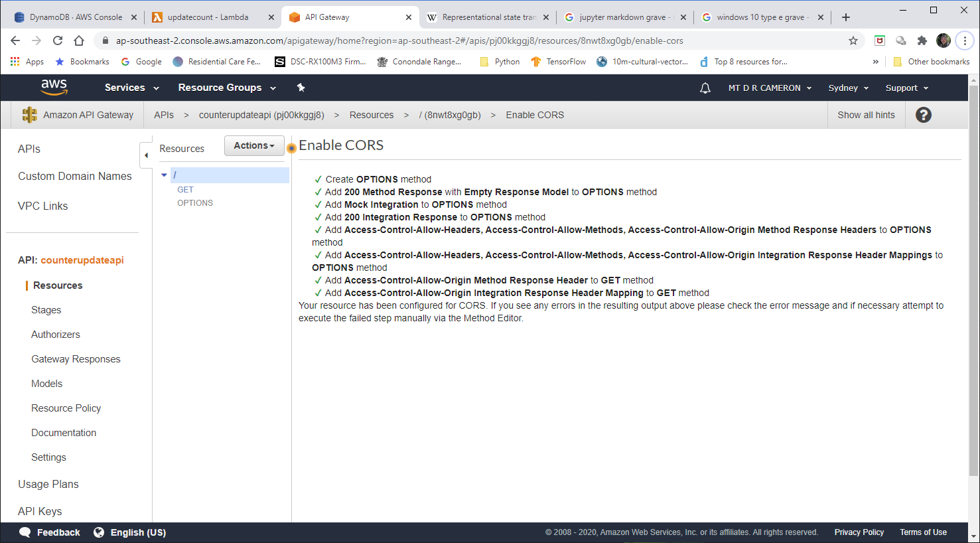Show more bookmarks with double chevron
Screen dimensions: 980x543
coord(876,62)
